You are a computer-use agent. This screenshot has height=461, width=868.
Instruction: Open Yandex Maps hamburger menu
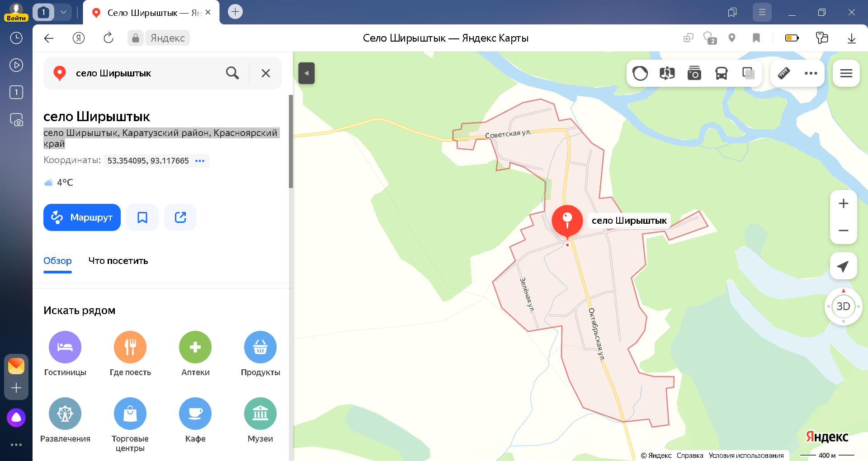pos(846,73)
